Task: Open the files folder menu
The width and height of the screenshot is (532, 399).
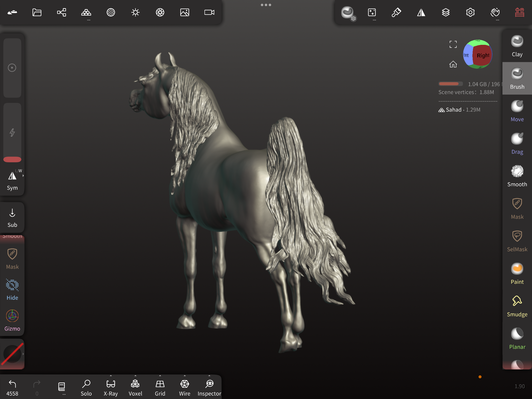Action: point(37,12)
